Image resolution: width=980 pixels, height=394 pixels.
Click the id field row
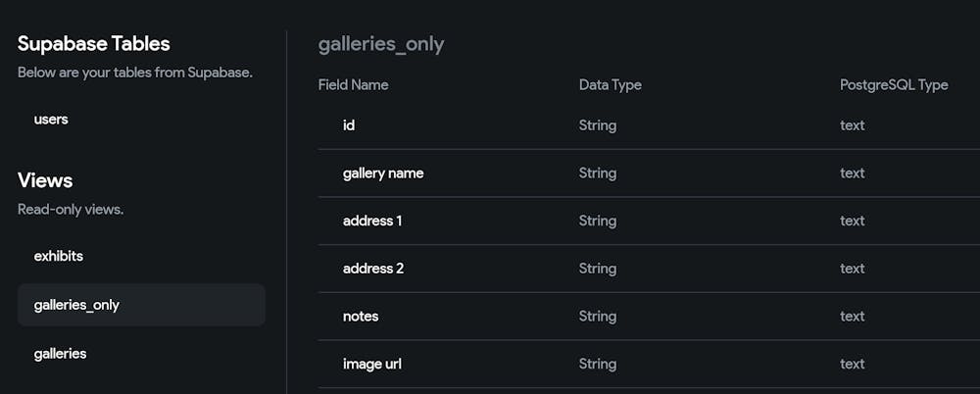pos(349,125)
